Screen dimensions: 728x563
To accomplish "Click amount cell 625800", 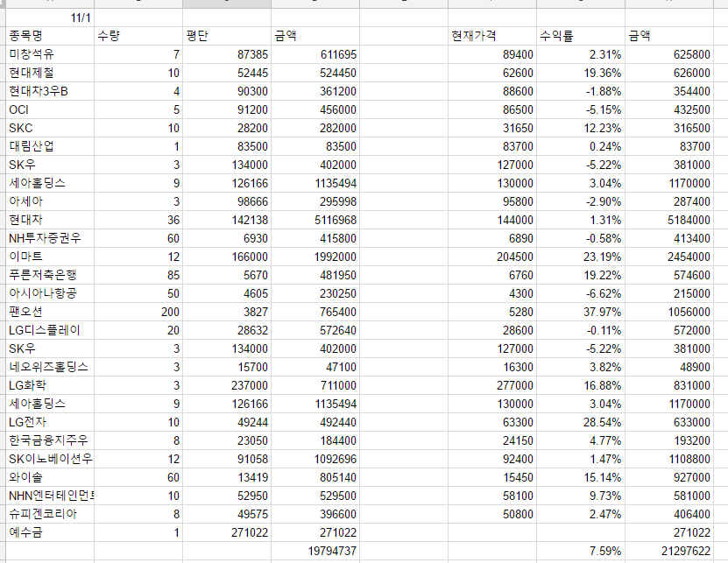I will tap(669, 54).
